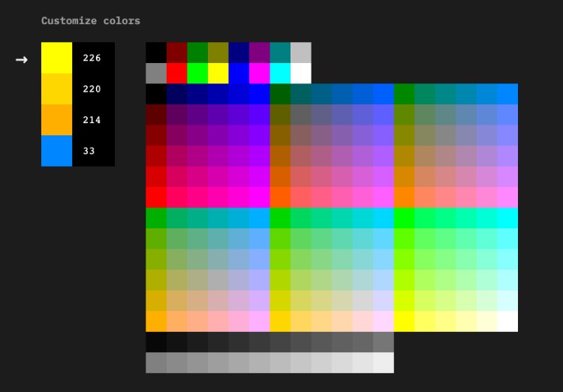Select the orange swatch labeled 214
563x392 pixels.
[x=57, y=119]
